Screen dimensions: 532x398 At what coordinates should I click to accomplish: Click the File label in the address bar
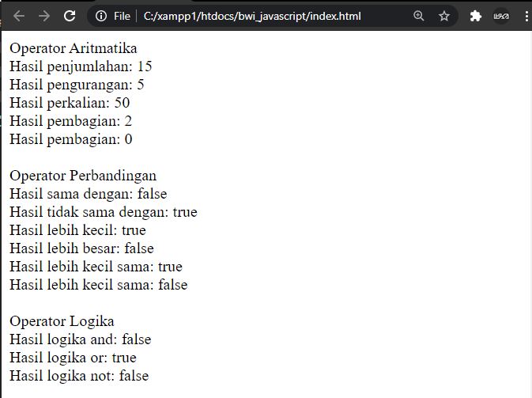[122, 16]
